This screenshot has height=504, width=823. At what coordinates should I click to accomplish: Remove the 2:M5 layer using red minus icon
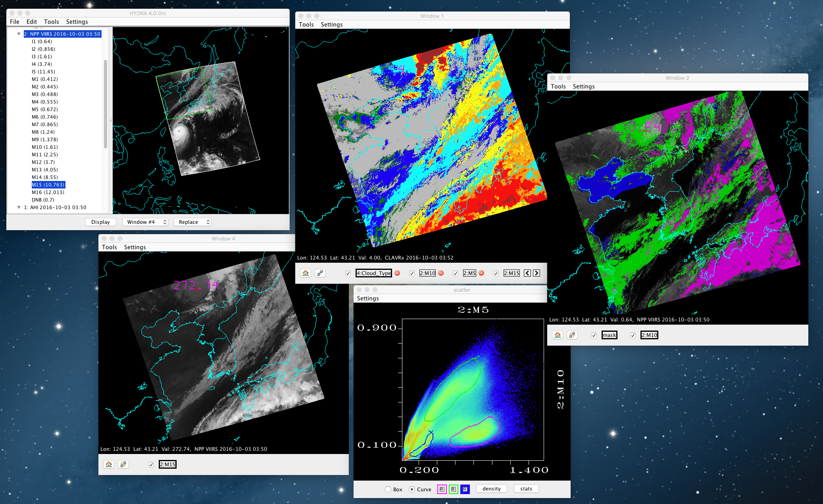481,273
